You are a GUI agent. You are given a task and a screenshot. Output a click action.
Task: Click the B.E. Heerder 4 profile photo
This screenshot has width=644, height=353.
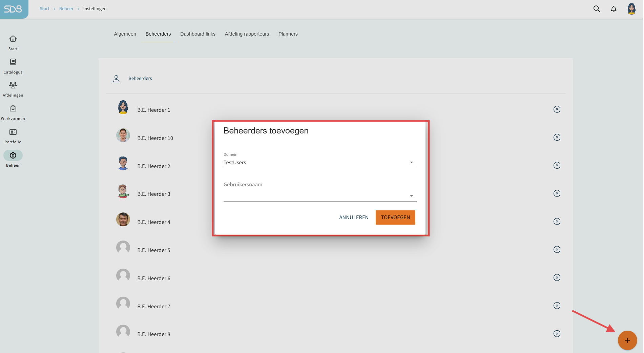(123, 220)
